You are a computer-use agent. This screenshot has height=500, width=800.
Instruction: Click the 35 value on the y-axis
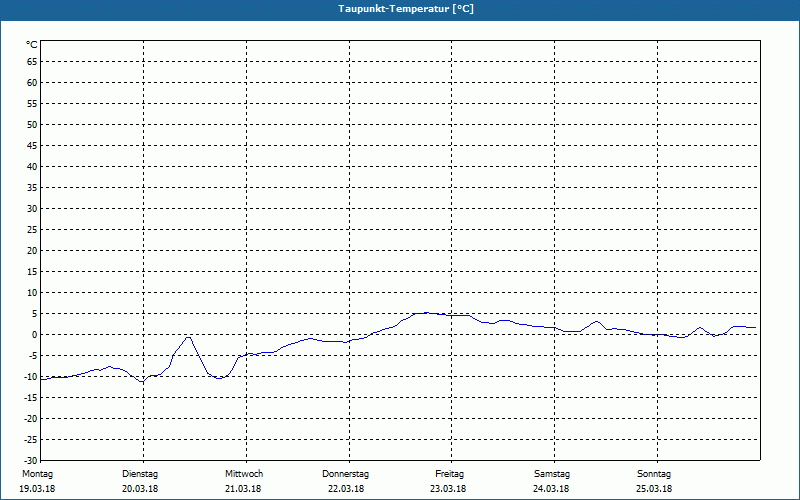point(32,188)
